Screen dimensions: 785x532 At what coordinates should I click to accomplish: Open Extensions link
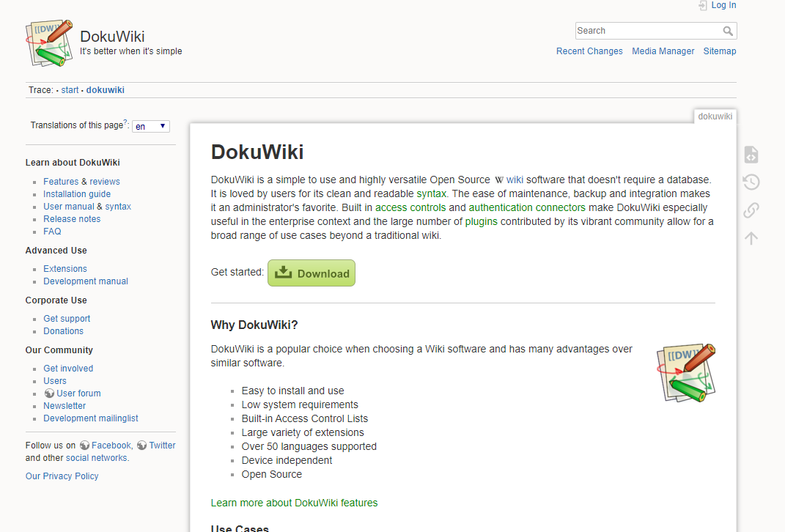point(65,269)
